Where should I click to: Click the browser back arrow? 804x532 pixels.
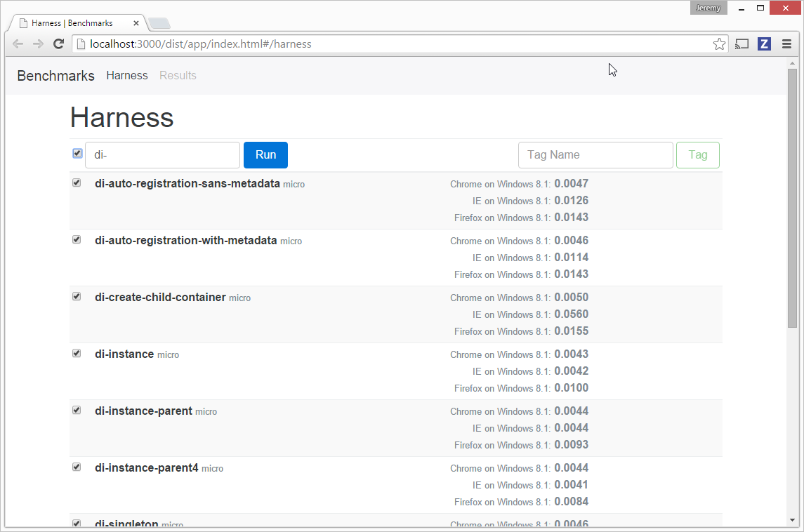click(x=18, y=44)
